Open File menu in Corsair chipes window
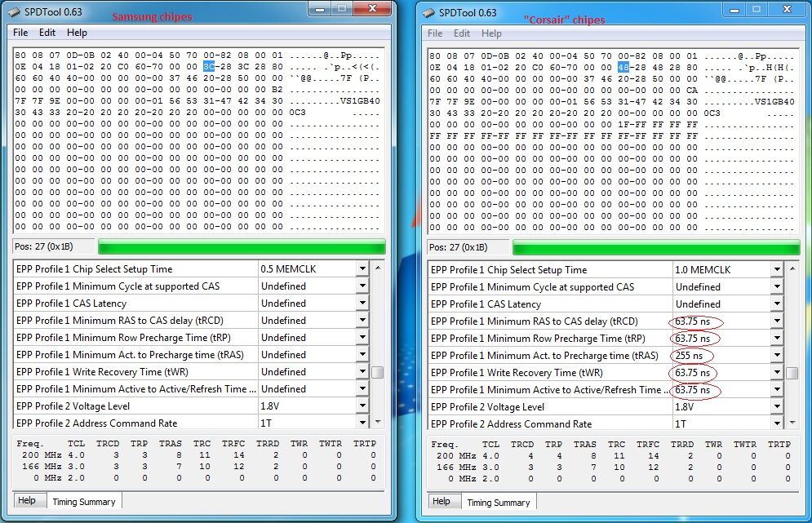Image resolution: width=812 pixels, height=523 pixels. click(435, 33)
